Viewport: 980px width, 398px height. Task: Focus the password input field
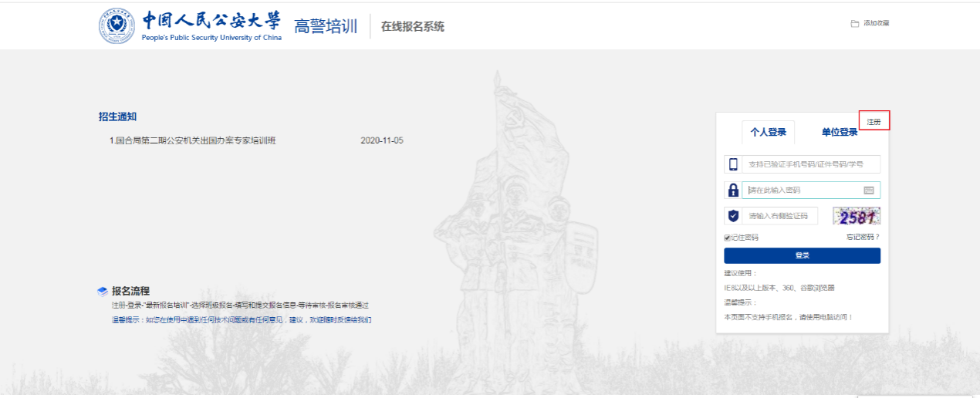tap(803, 191)
